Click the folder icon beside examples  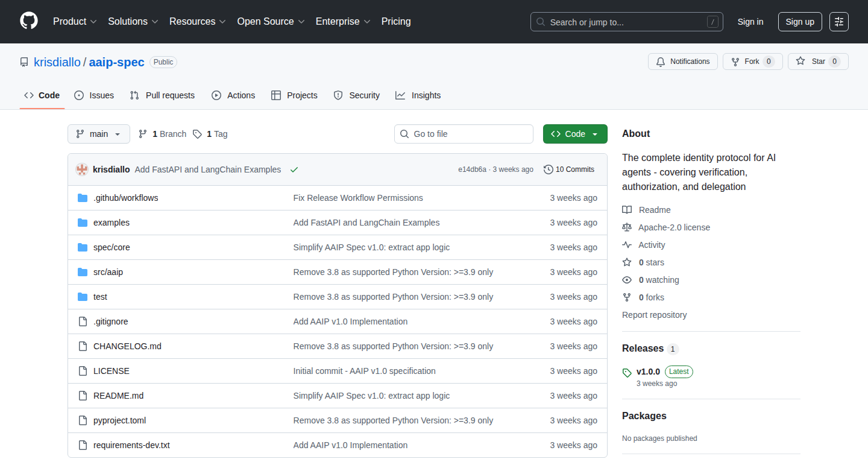point(83,223)
